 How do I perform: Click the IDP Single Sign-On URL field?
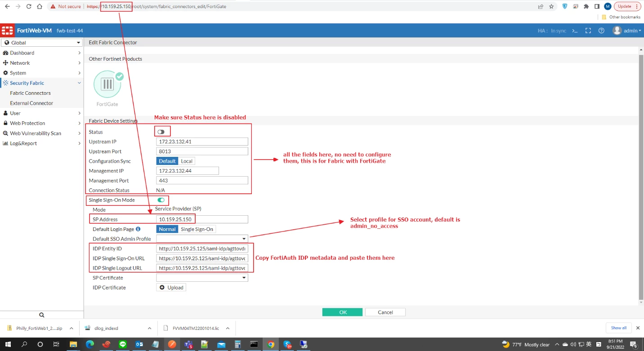[x=202, y=258]
